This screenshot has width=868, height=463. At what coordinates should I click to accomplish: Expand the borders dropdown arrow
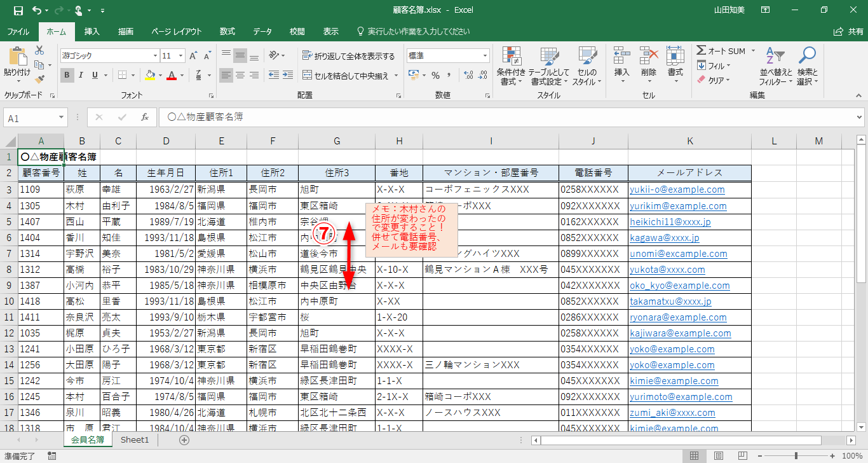coord(133,75)
